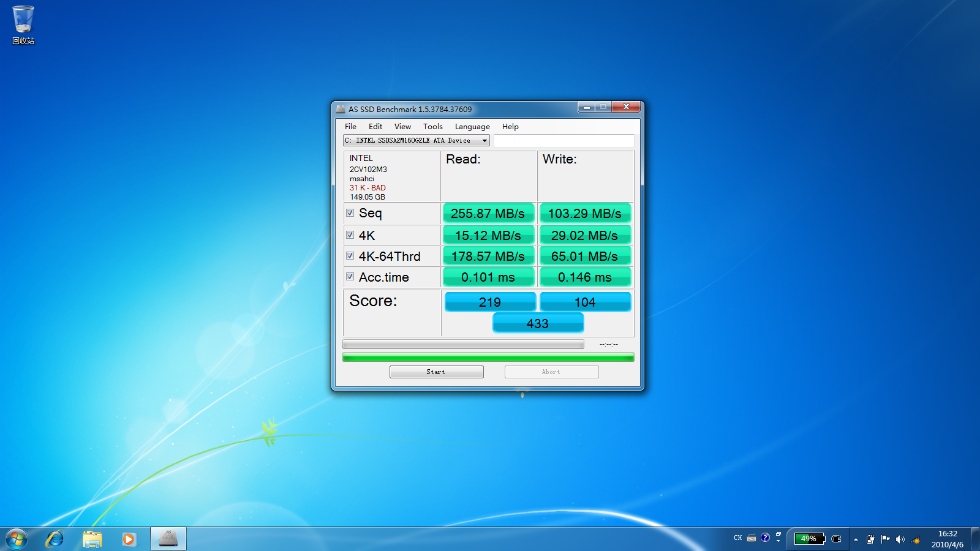Image resolution: width=980 pixels, height=551 pixels.
Task: Click the write access time 0.146 ms
Action: [585, 277]
